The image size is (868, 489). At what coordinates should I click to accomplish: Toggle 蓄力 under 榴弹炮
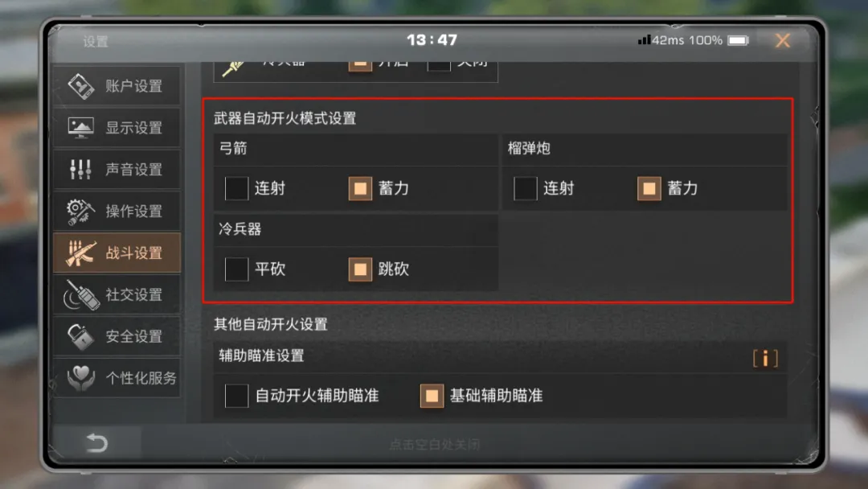pos(649,188)
